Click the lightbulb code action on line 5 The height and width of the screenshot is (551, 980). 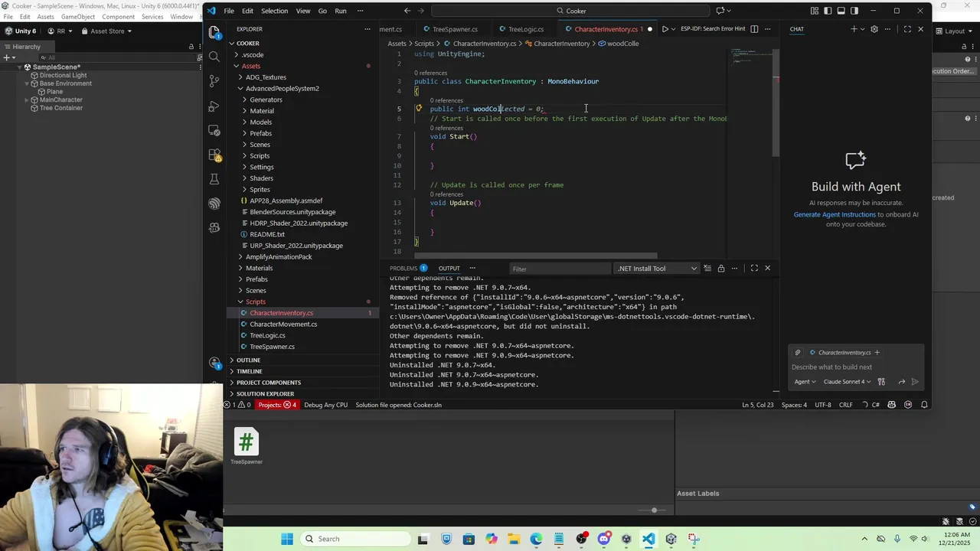point(419,109)
